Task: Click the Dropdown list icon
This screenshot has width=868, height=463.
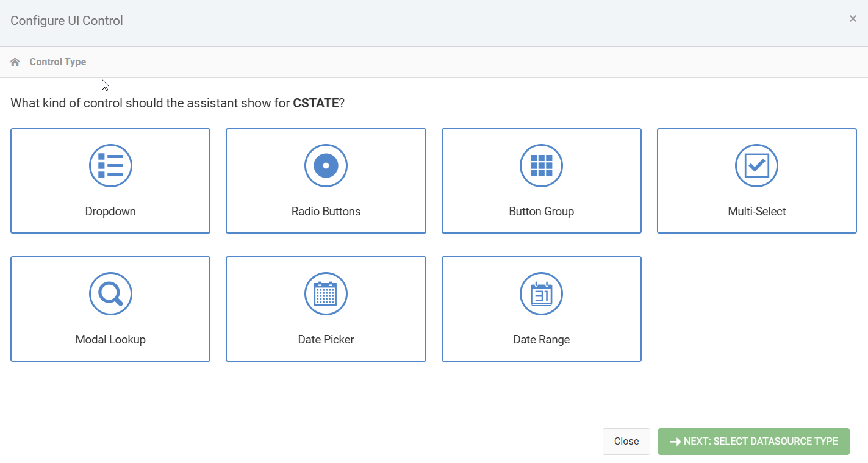Action: point(110,165)
